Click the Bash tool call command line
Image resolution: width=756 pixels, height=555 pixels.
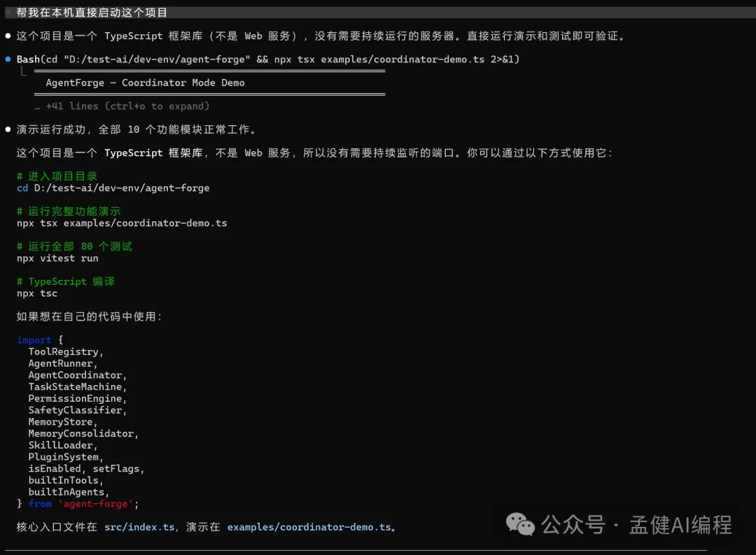click(x=267, y=59)
